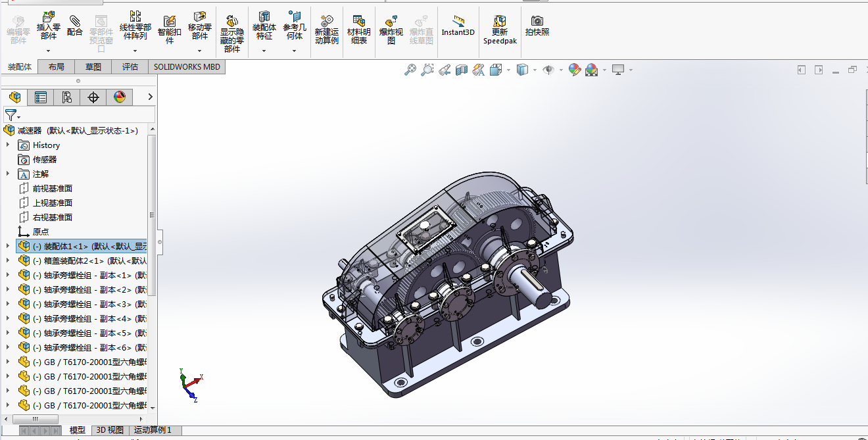Click the 智能扣件 smart fasteners tool

170,29
